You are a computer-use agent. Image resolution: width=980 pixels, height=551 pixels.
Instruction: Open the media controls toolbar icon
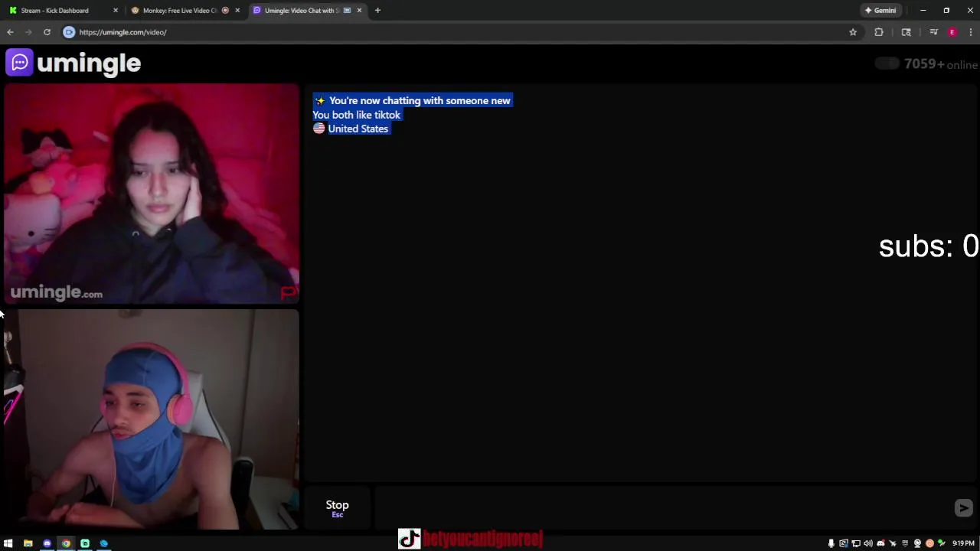click(x=933, y=32)
